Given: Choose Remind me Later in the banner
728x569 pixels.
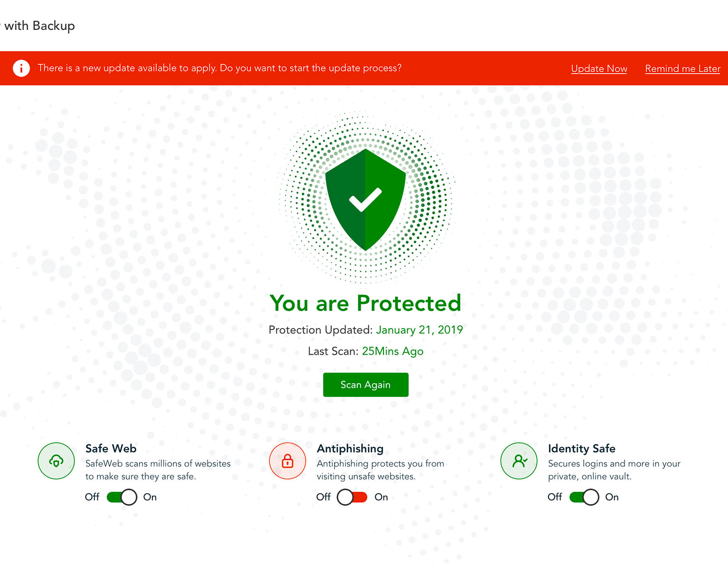Looking at the screenshot, I should coord(682,69).
